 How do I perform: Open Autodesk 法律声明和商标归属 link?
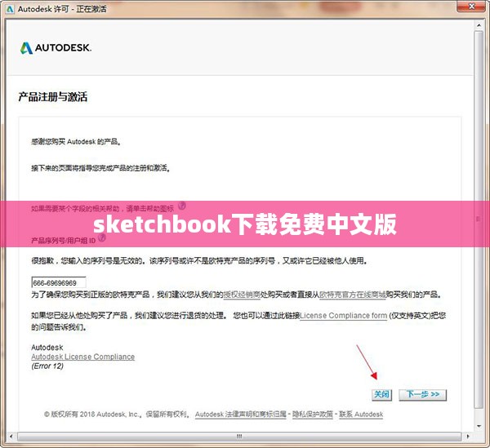[241, 415]
